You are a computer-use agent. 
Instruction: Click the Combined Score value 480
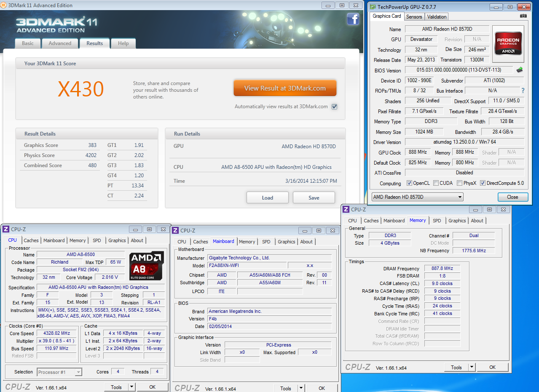pyautogui.click(x=92, y=165)
